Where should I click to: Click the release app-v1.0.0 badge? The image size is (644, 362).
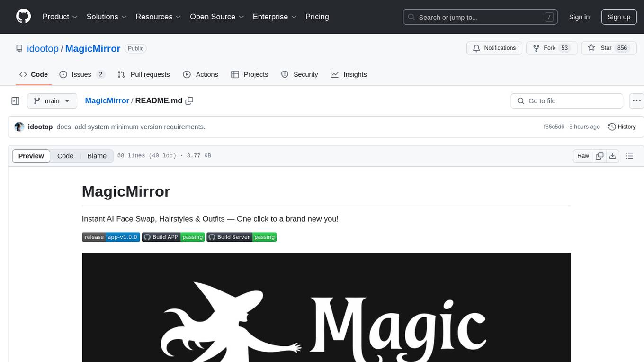111,237
